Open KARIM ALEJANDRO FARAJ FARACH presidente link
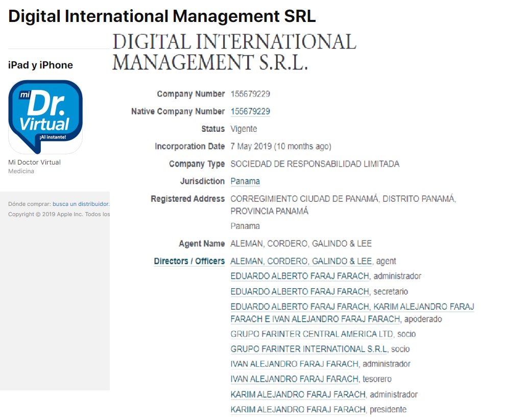The width and height of the screenshot is (527, 420). coord(298,410)
